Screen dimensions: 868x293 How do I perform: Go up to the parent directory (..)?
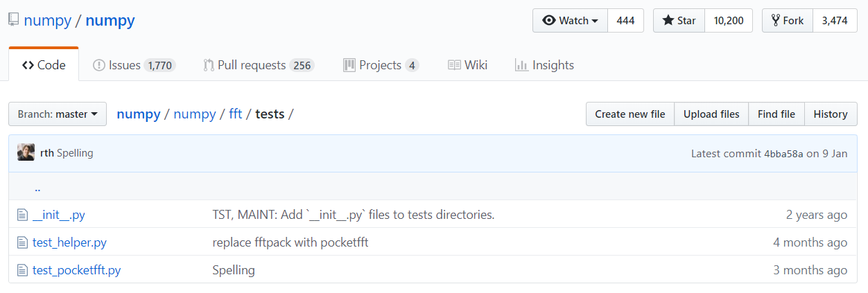[x=37, y=188]
